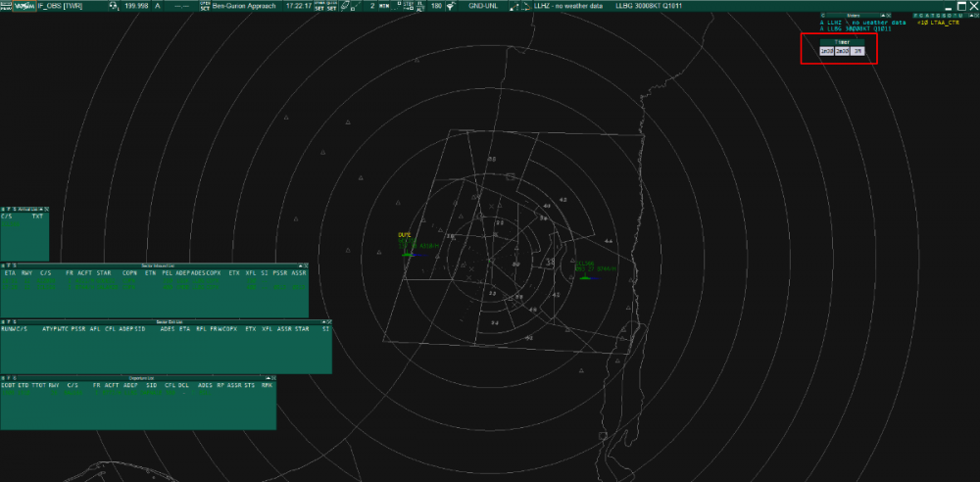The image size is (980, 482).
Task: Open the Ben-Gurion Approach display selector
Action: tap(243, 5)
